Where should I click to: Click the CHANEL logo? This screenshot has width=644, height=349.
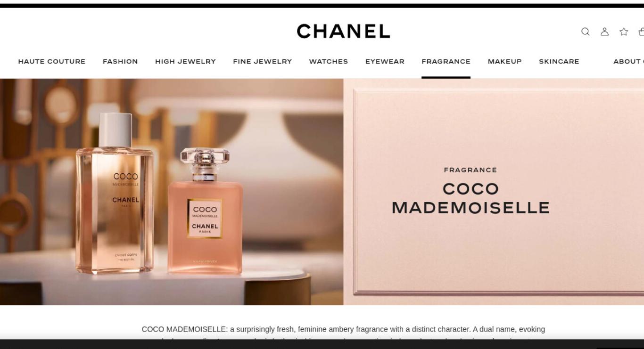point(343,32)
